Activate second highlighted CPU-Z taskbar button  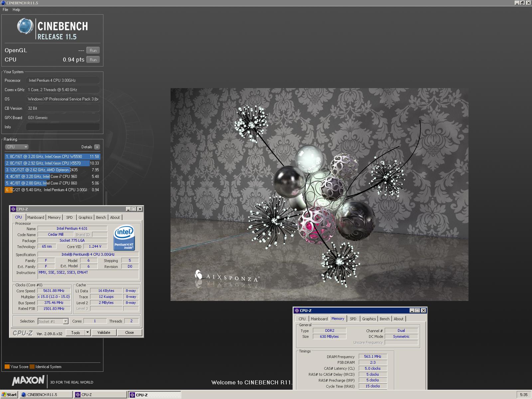tap(155, 395)
